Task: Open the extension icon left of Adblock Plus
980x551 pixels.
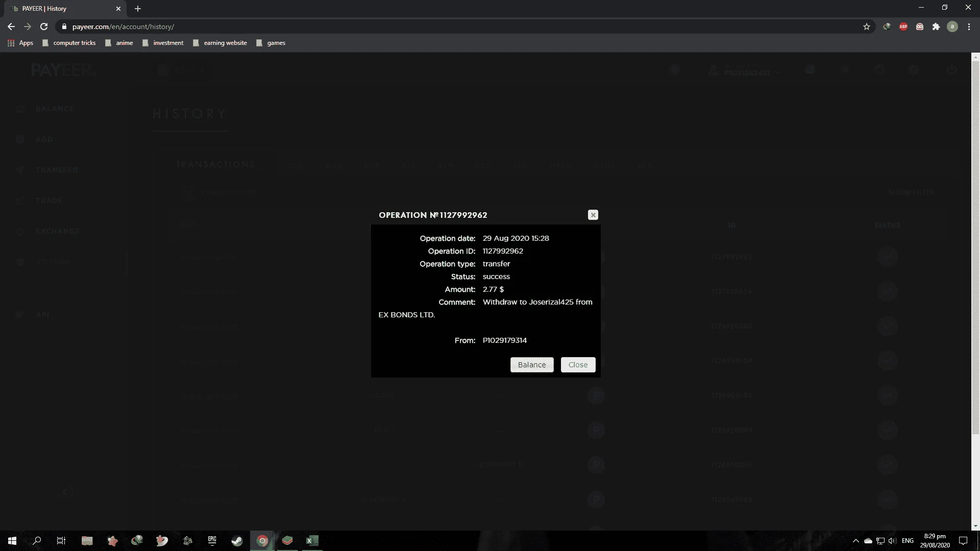Action: pos(887,27)
